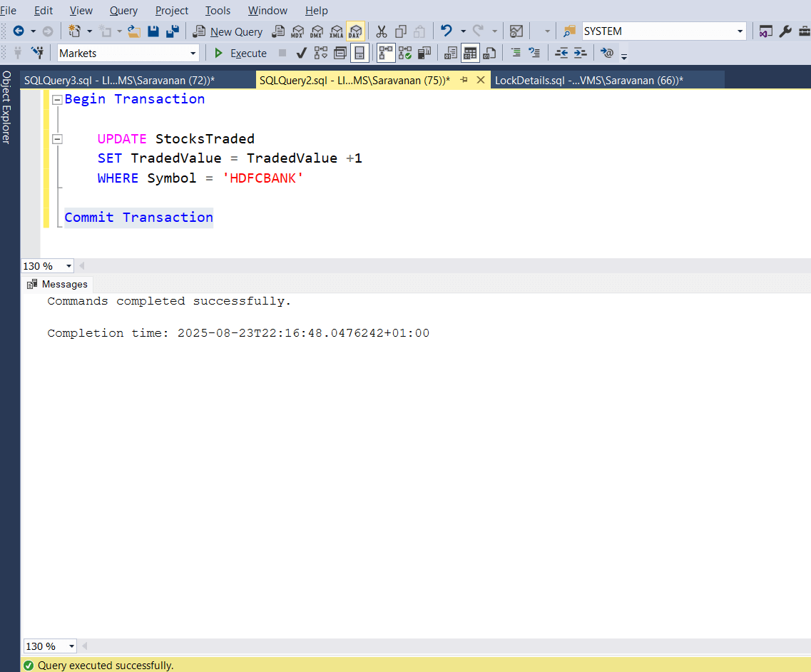Viewport: 811px width, 672px height.
Task: Switch output to Results to File
Action: click(x=489, y=53)
